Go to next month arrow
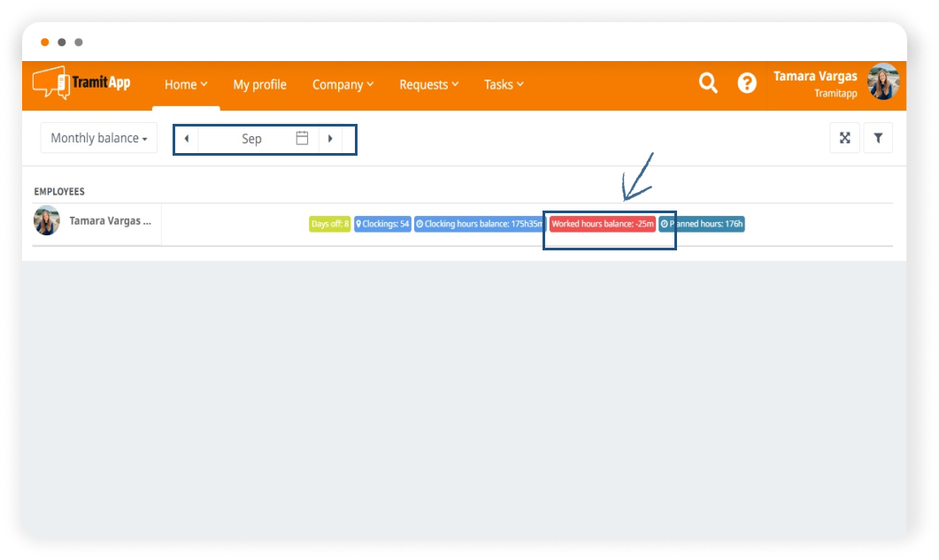 pyautogui.click(x=330, y=139)
